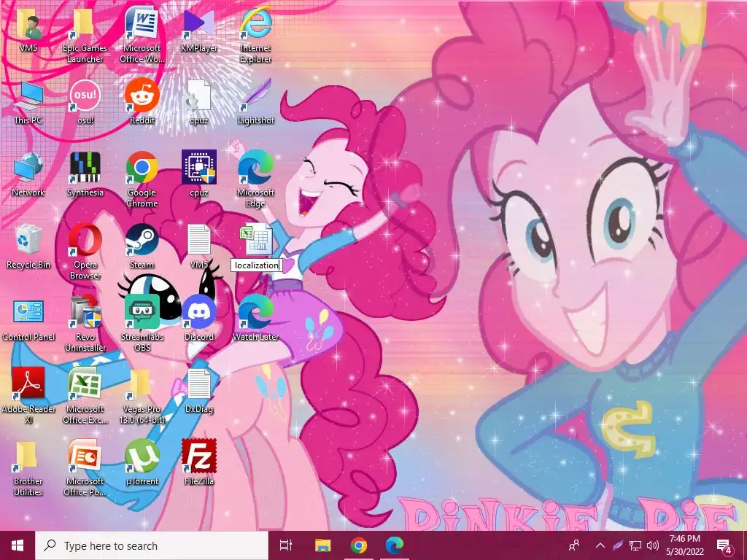The width and height of the screenshot is (747, 560).
Task: Click inside the localization rename text box
Action: pyautogui.click(x=256, y=265)
